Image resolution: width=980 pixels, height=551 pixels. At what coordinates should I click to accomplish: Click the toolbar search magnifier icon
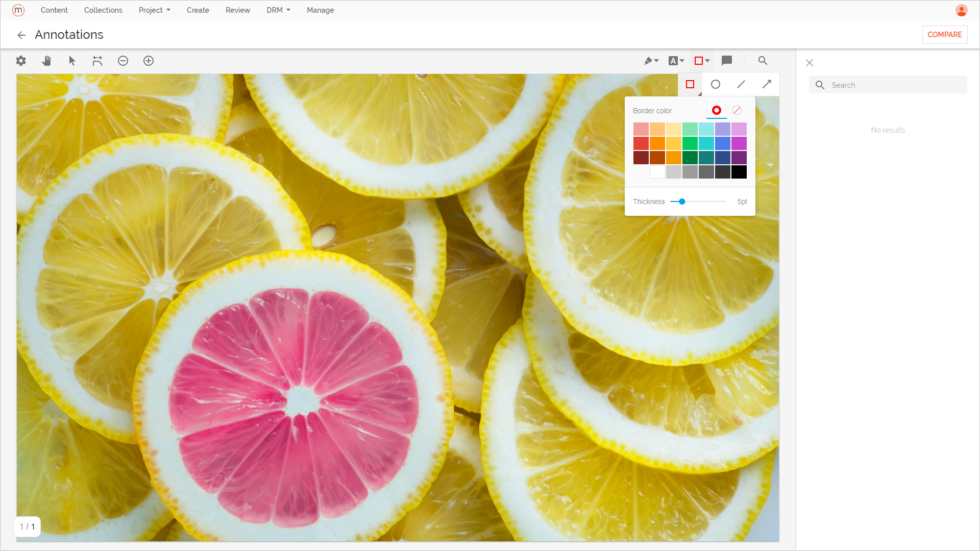pyautogui.click(x=763, y=61)
